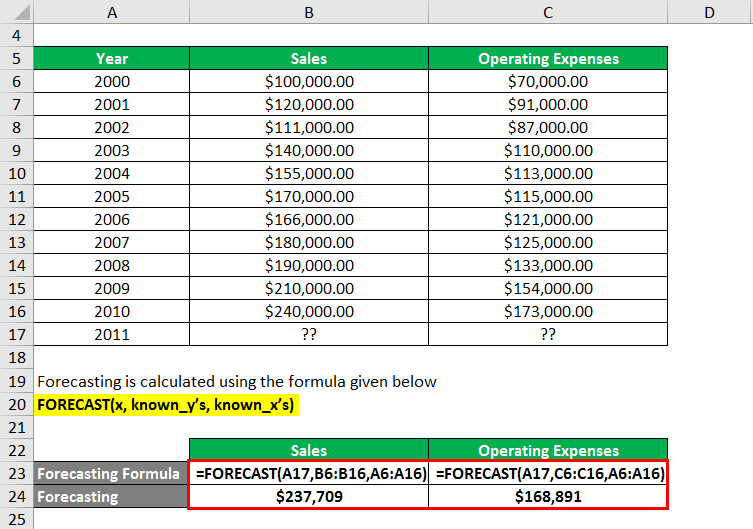Click the Year header cell
Screen dimensions: 753x529
pos(111,58)
